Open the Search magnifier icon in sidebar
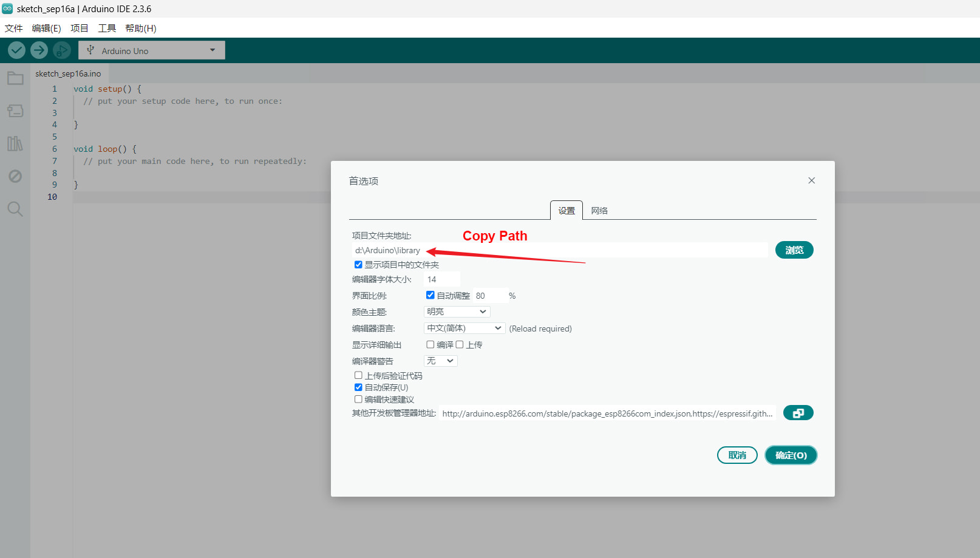Screen dimensions: 980x558 tap(15, 209)
